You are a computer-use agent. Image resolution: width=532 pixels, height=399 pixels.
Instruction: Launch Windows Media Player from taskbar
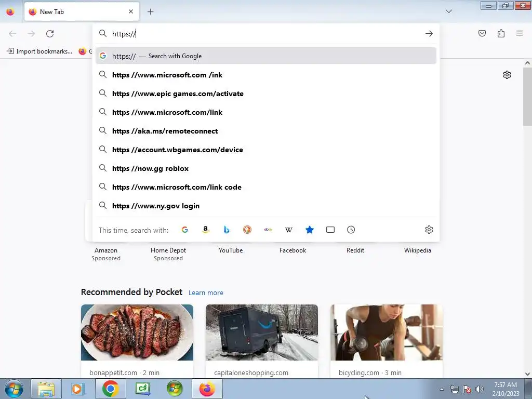click(78, 389)
